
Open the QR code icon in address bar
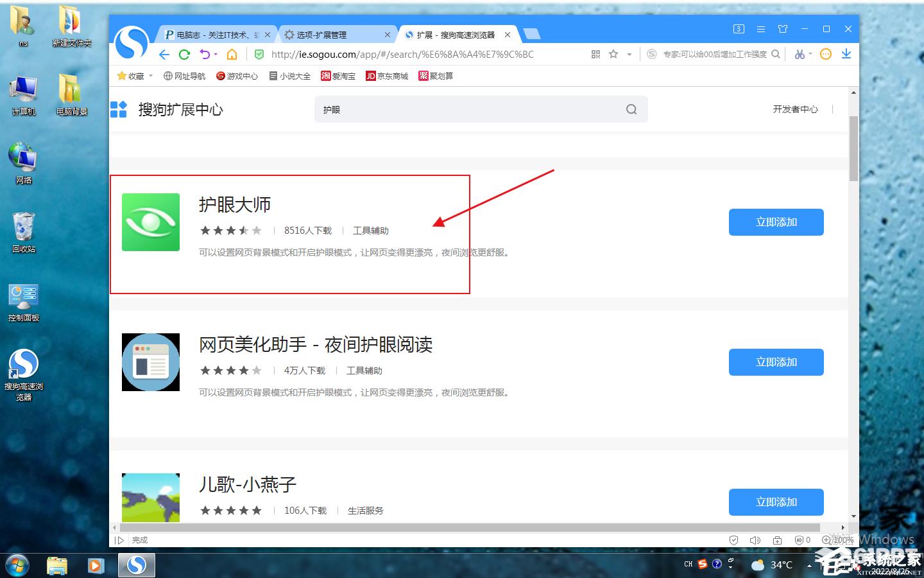point(596,55)
